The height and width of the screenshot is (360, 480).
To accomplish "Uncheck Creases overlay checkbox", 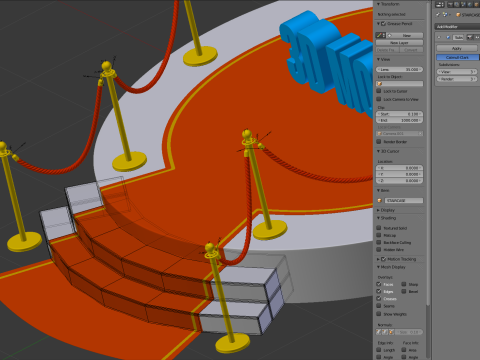I will pyautogui.click(x=379, y=299).
